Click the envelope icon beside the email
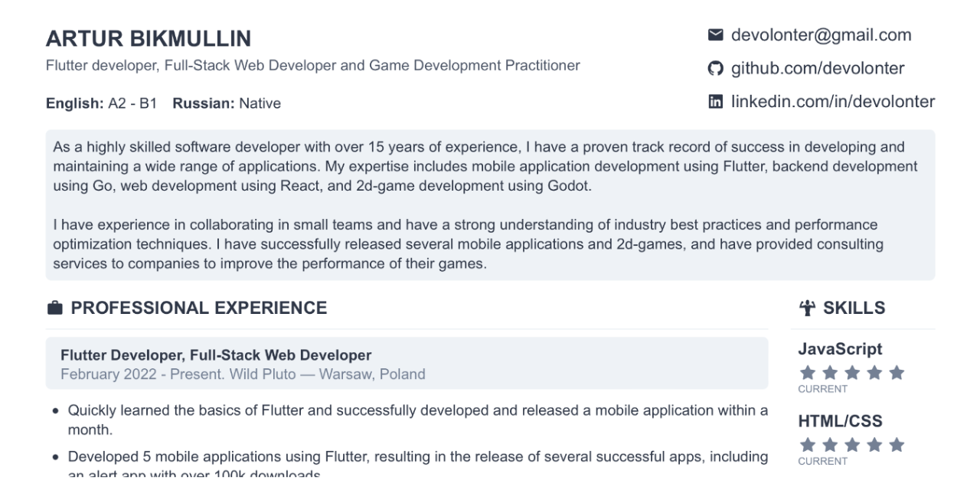 click(x=715, y=35)
